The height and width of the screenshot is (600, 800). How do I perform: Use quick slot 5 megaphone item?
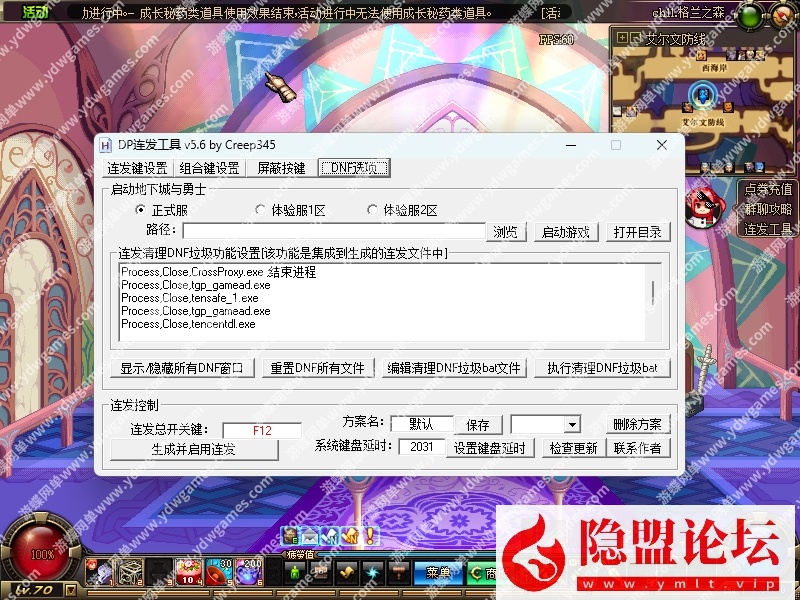click(219, 571)
